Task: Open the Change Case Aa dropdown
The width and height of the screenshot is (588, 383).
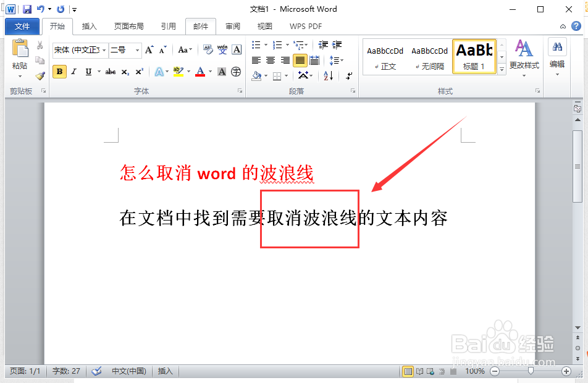Action: (x=185, y=49)
